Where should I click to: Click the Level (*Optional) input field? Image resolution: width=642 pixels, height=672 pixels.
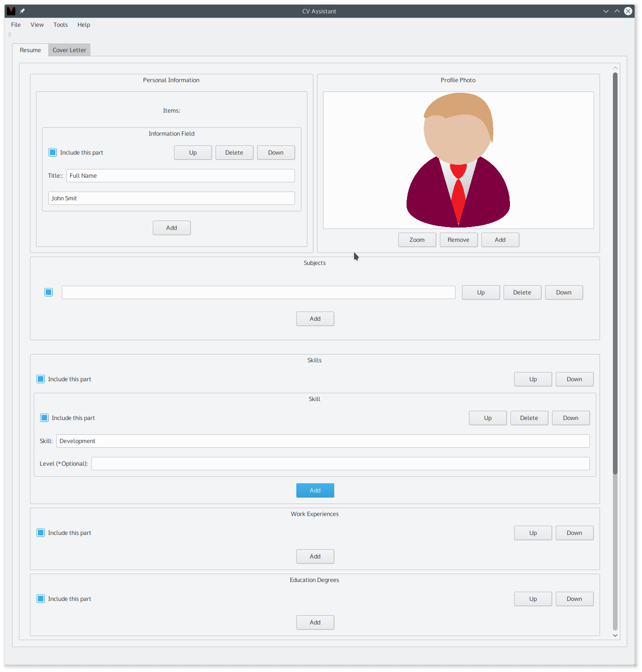point(341,464)
